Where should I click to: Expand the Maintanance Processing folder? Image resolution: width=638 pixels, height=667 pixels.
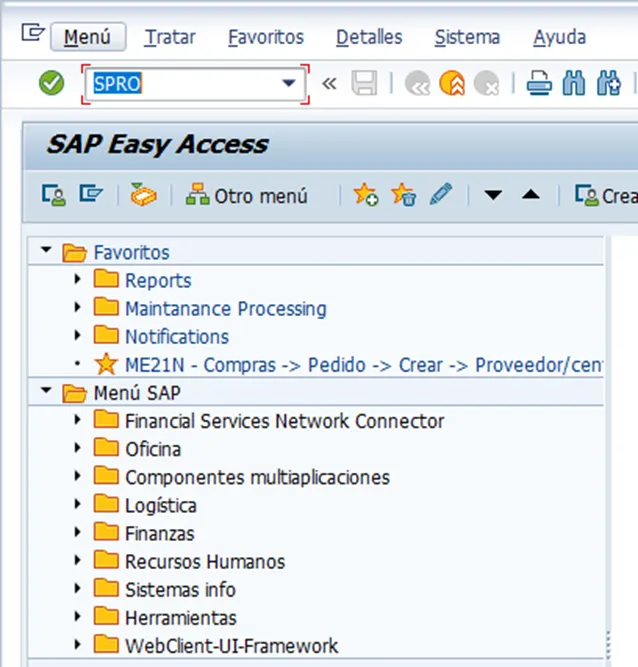(x=77, y=307)
